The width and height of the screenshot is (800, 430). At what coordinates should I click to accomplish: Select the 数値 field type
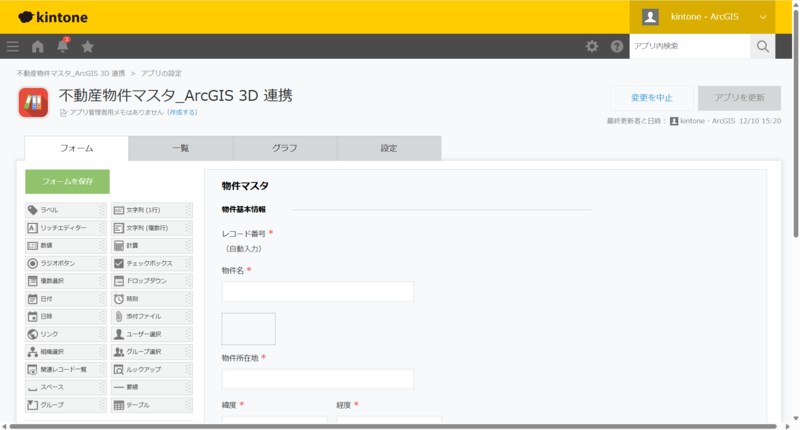(66, 245)
